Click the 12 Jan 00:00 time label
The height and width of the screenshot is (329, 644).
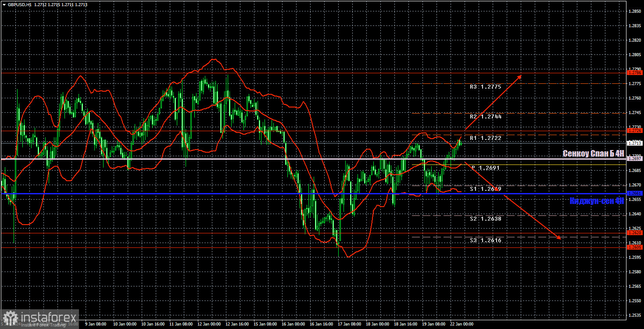[x=209, y=324]
